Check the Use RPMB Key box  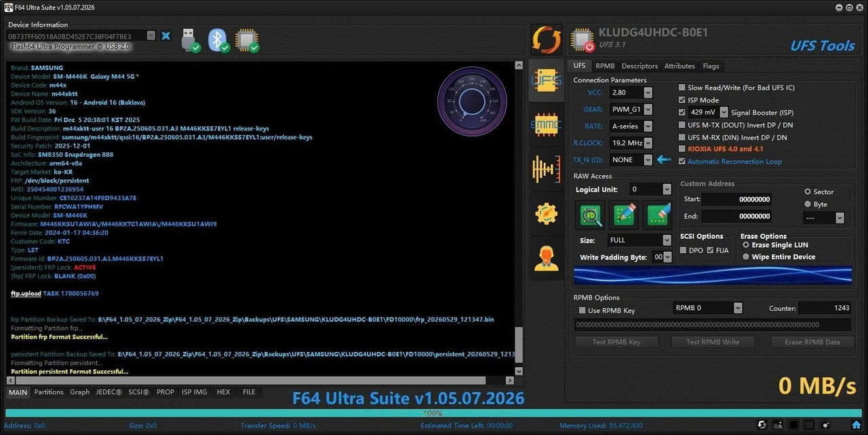(582, 310)
